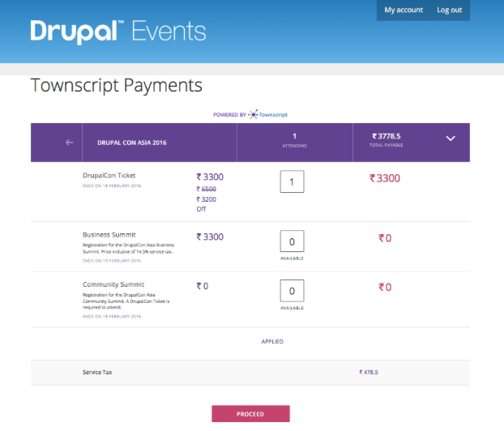The image size is (504, 431).
Task: Click Community Summit quantity field
Action: (x=292, y=291)
